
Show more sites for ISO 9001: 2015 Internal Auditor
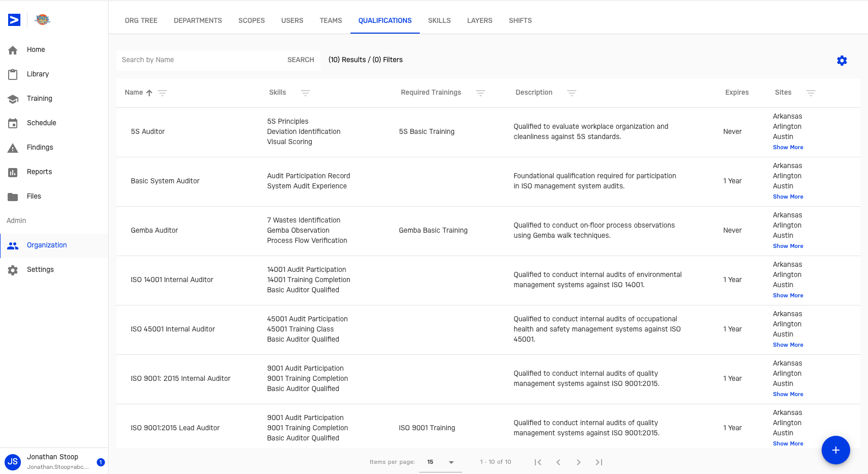click(788, 395)
